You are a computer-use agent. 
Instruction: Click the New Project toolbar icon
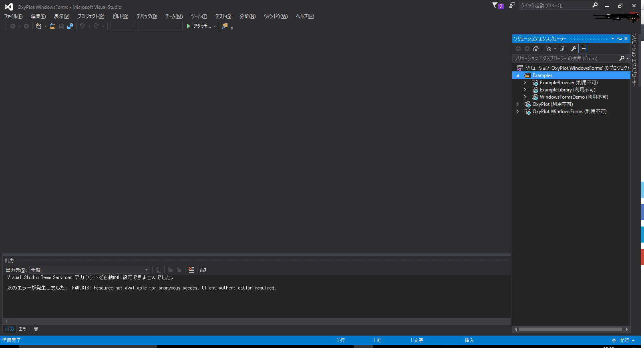pyautogui.click(x=39, y=26)
